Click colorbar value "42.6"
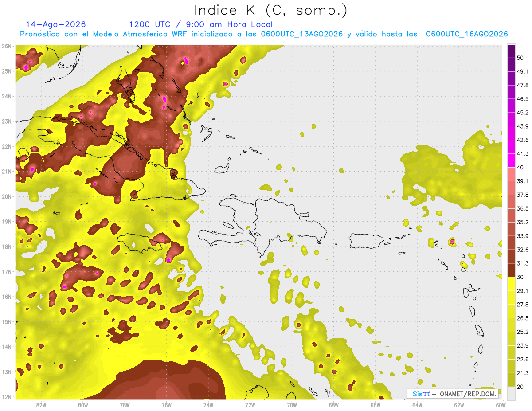Viewport: 532px width, 411px height. tap(522, 140)
